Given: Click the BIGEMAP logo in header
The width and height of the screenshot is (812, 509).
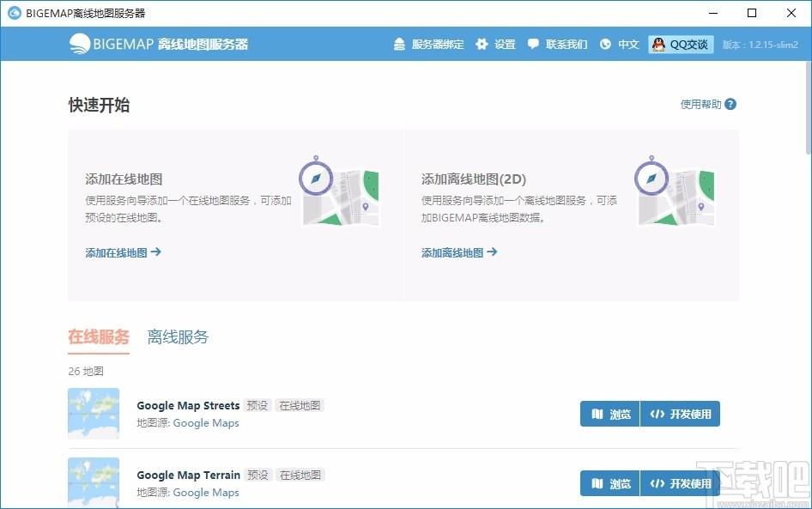Looking at the screenshot, I should (159, 44).
